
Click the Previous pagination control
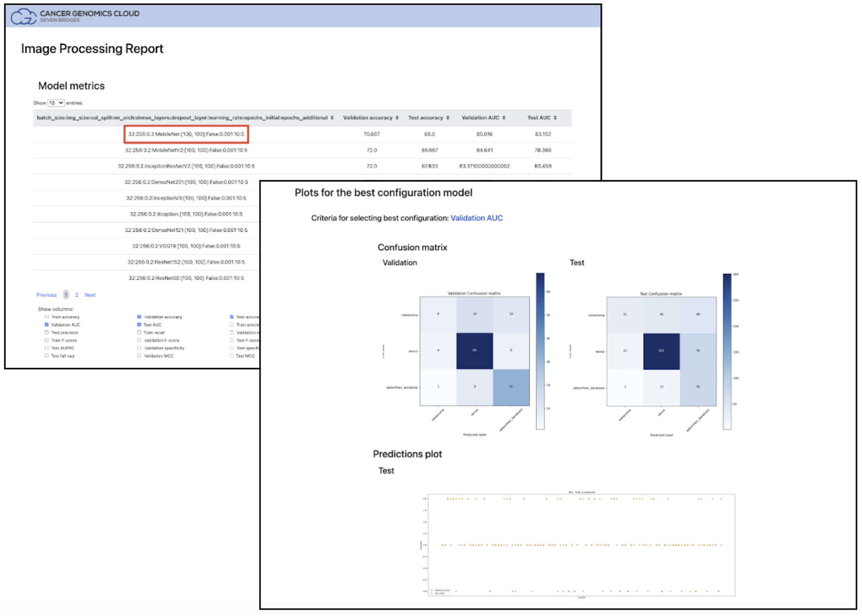tap(46, 295)
